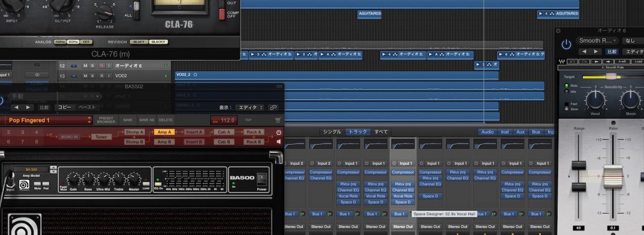Click next setting arrow in Vocal Rider header

596,52
